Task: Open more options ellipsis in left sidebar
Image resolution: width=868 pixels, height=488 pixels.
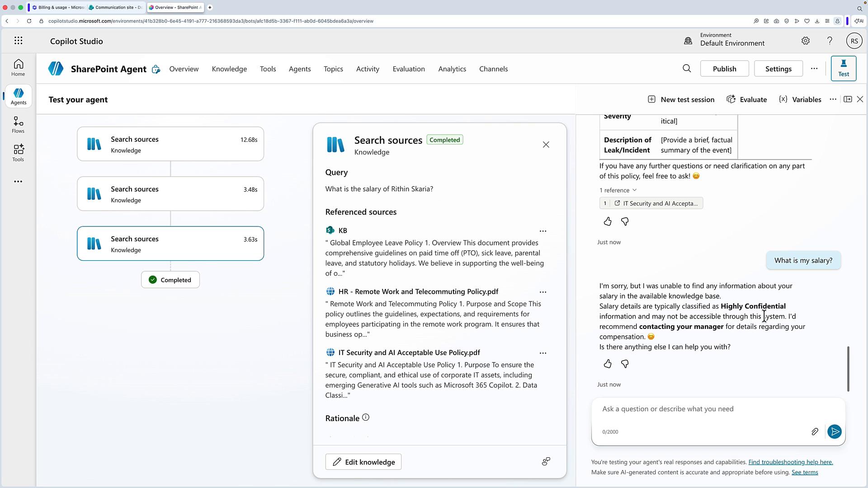Action: (18, 182)
